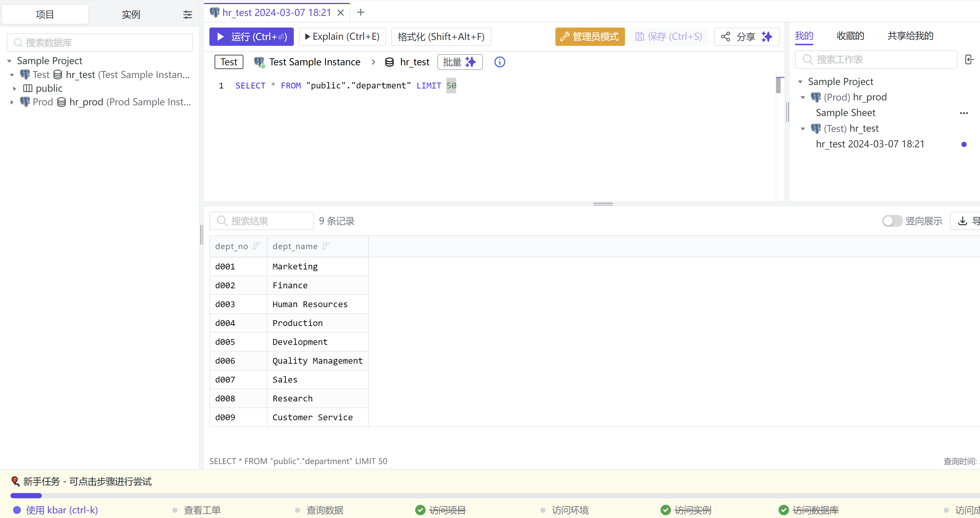Select the 共享给我的 worksheets tab
This screenshot has width=980, height=518.
(910, 36)
